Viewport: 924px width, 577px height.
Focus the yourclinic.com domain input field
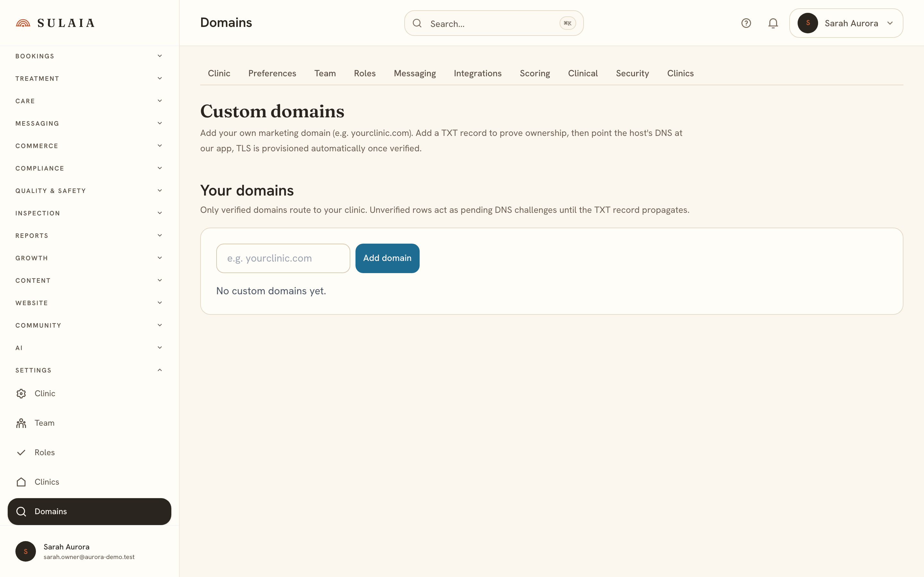[x=283, y=258]
